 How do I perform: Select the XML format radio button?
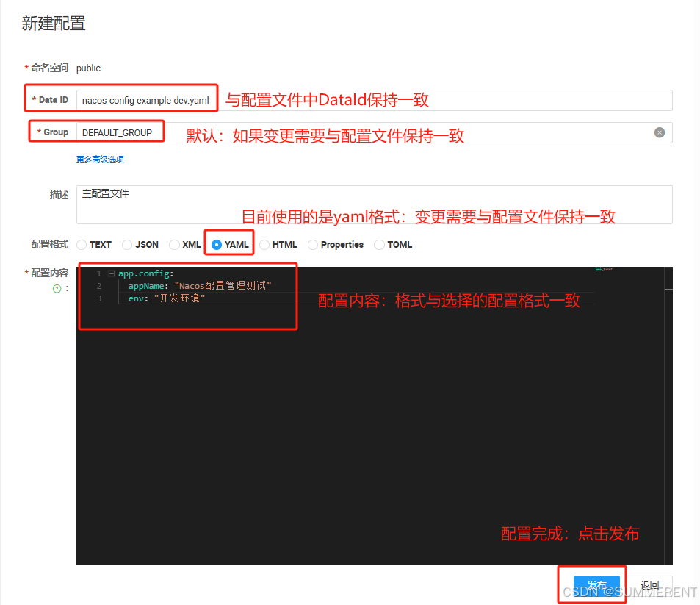click(x=174, y=245)
